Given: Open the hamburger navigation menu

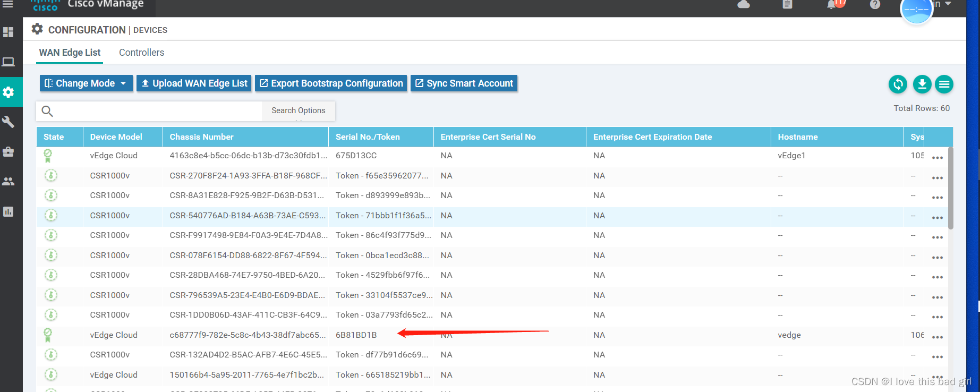Looking at the screenshot, I should pyautogui.click(x=8, y=4).
